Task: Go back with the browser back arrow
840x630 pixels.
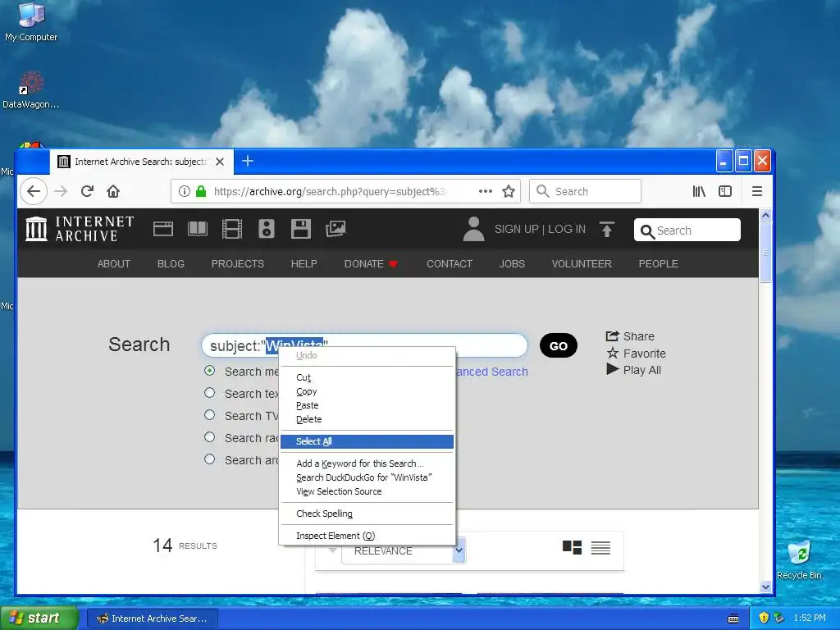Action: (x=34, y=191)
